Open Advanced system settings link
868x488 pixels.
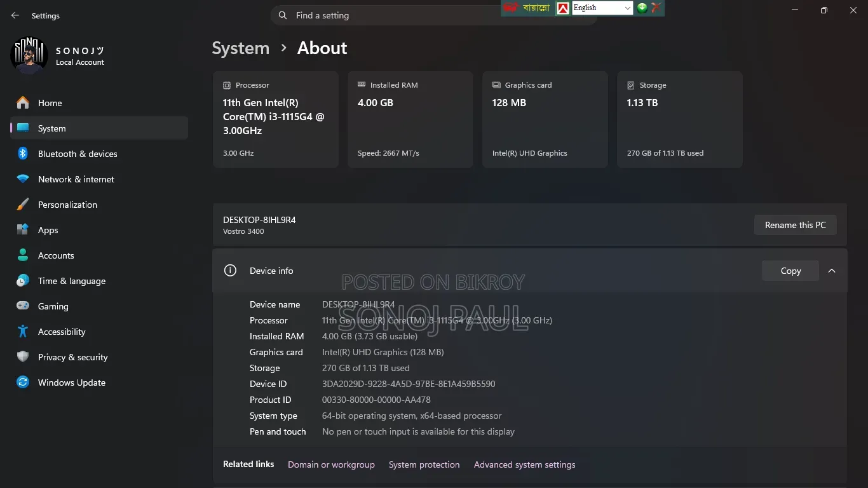524,464
